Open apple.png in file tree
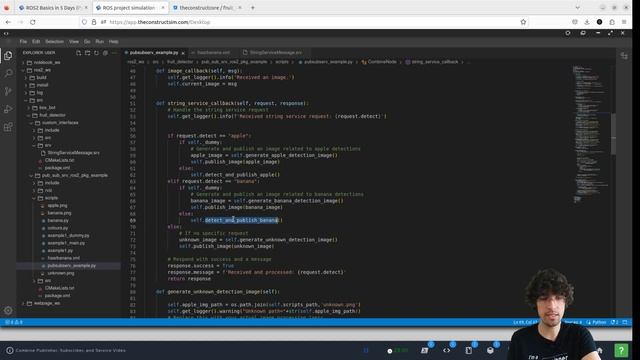The image size is (640, 360). [57, 205]
